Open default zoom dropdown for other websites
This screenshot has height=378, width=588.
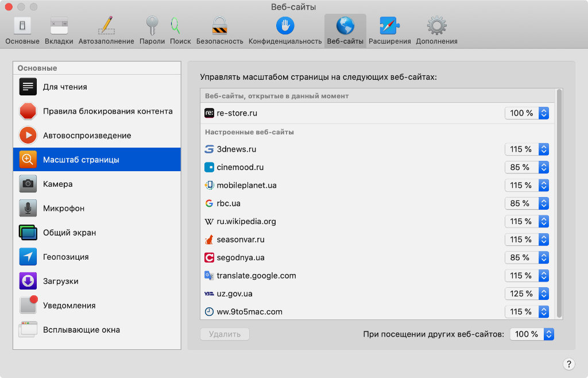pos(532,334)
